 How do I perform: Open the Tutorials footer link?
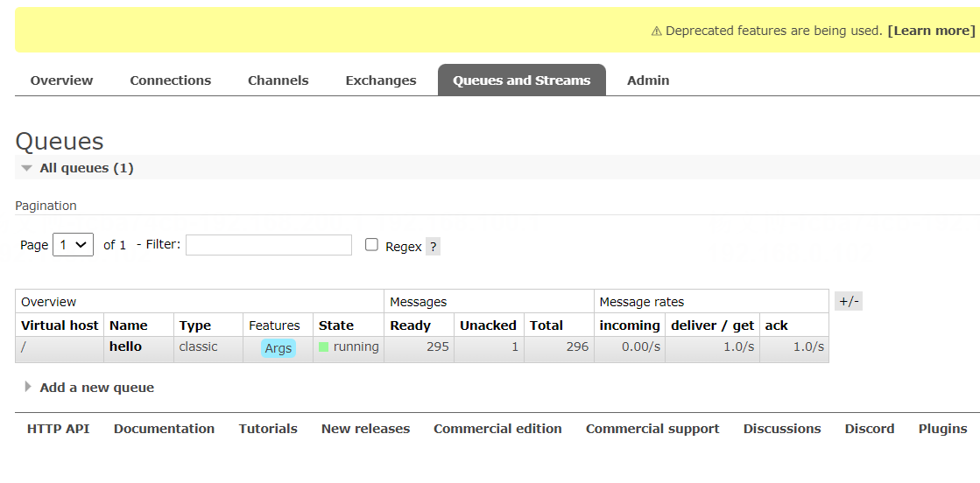268,429
